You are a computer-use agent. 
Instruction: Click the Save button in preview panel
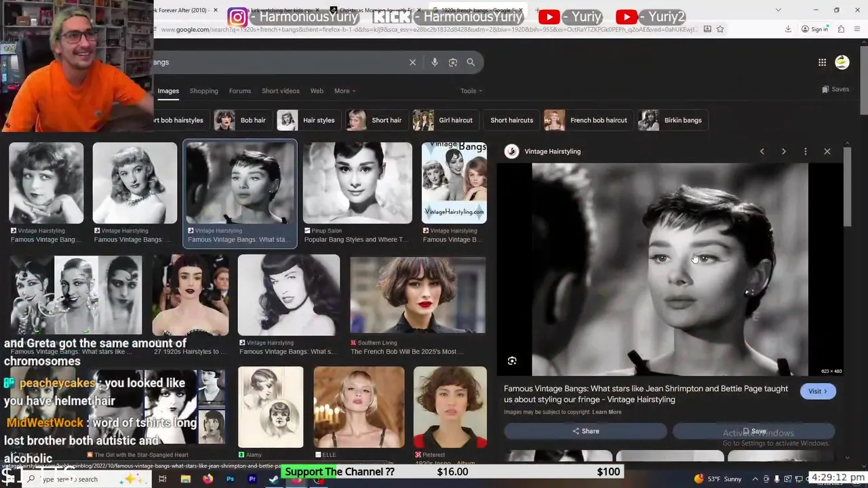tap(753, 431)
